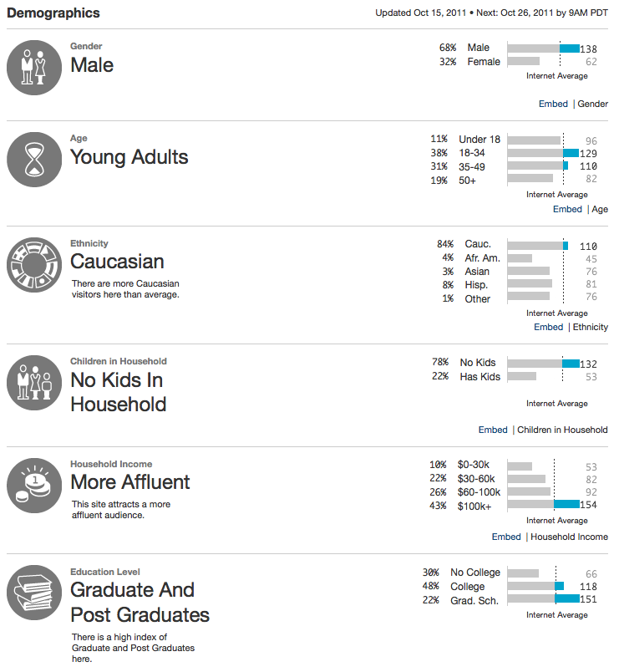Open the Embed link in Age section
619x672 pixels.
[x=567, y=209]
